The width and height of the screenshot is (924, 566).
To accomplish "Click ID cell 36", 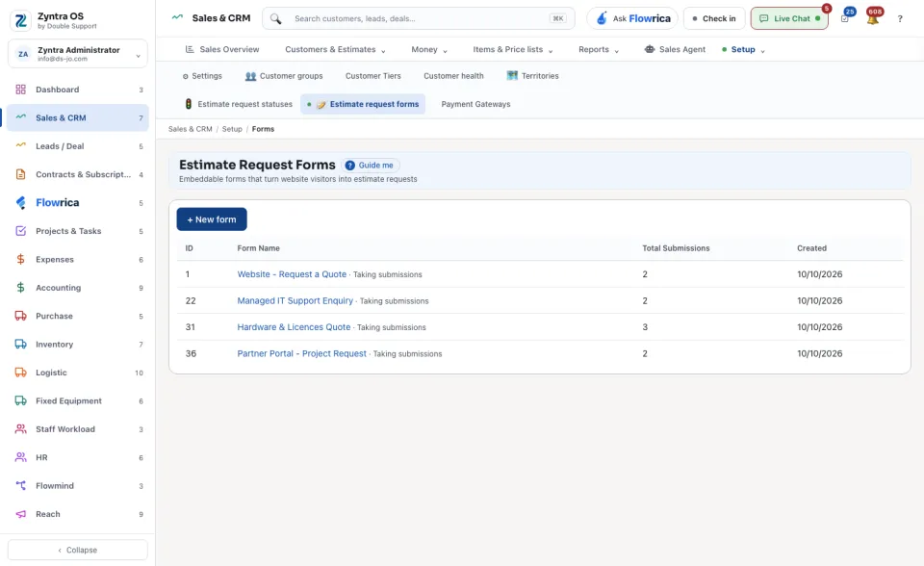I will 191,354.
